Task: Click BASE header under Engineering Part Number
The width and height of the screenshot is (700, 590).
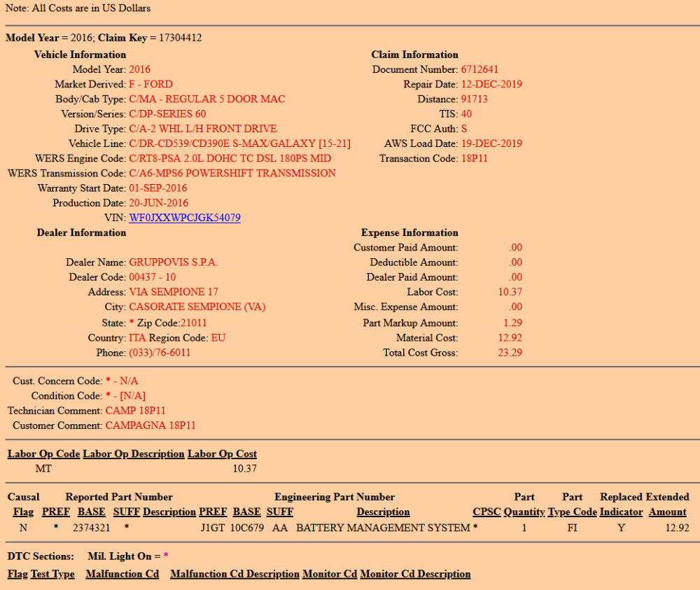Action: coord(246,512)
